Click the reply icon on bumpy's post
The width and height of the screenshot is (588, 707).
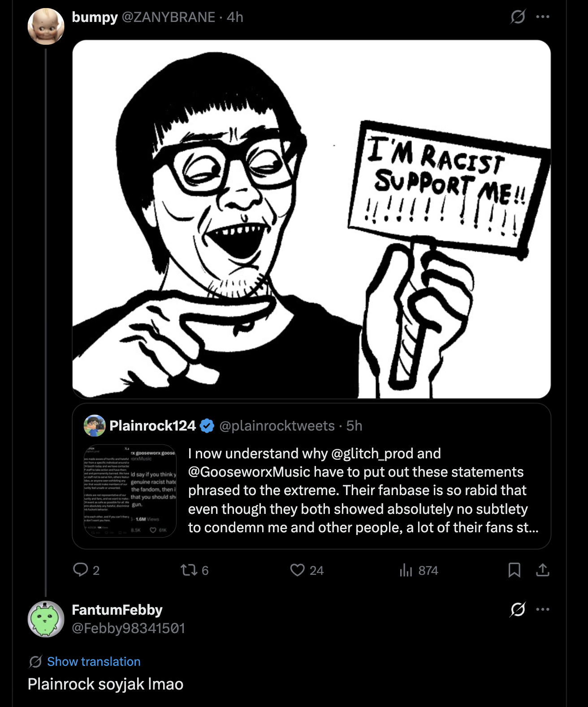(81, 569)
